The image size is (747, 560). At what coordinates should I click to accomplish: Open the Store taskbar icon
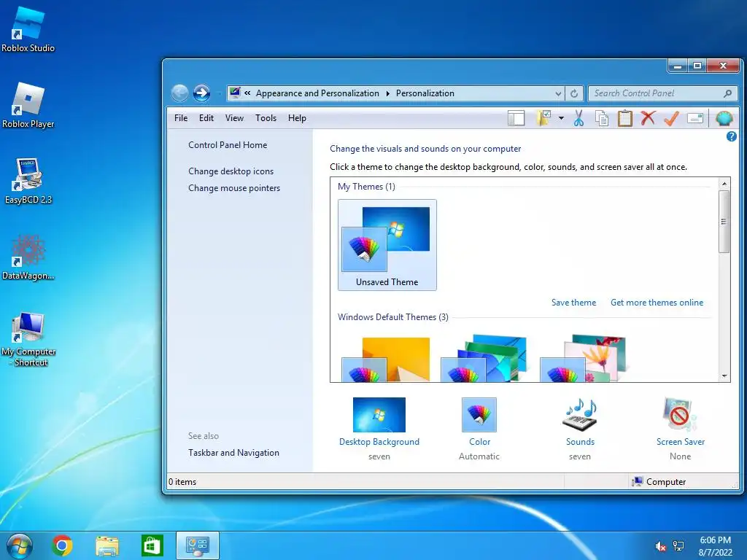point(152,545)
